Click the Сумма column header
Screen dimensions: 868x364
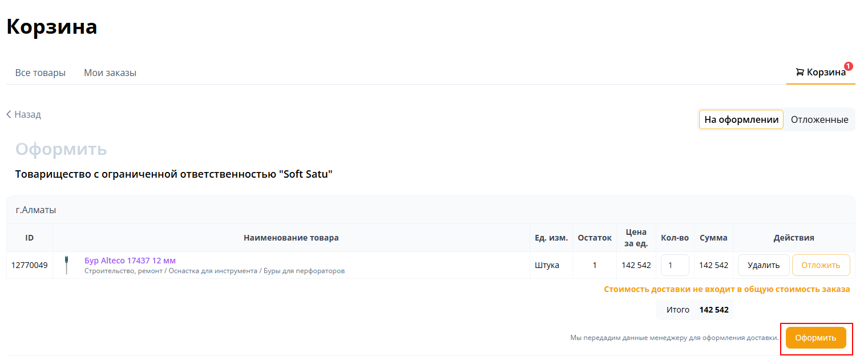tap(714, 238)
